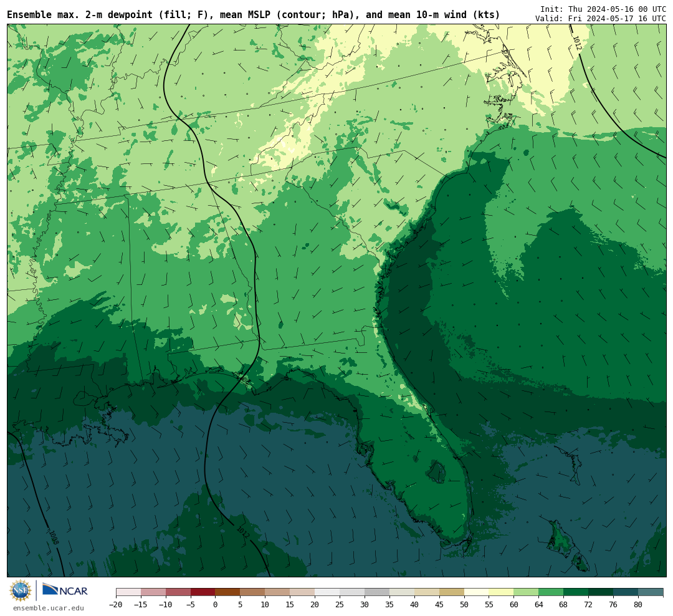Screen dimensions: 673x616
Task: Click the −10 colorbar tick label
Action: [x=166, y=604]
